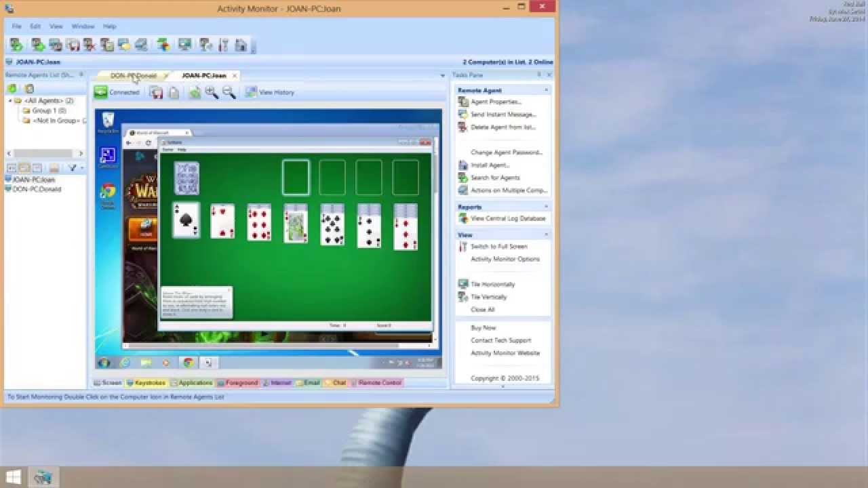Click the Connected status icon
This screenshot has height=488, width=868.
point(100,92)
